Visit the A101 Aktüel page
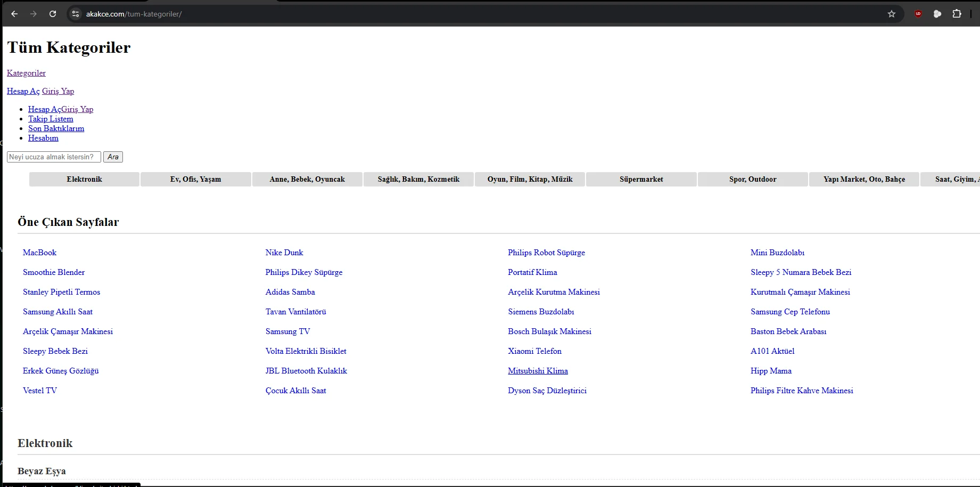 [x=772, y=351]
